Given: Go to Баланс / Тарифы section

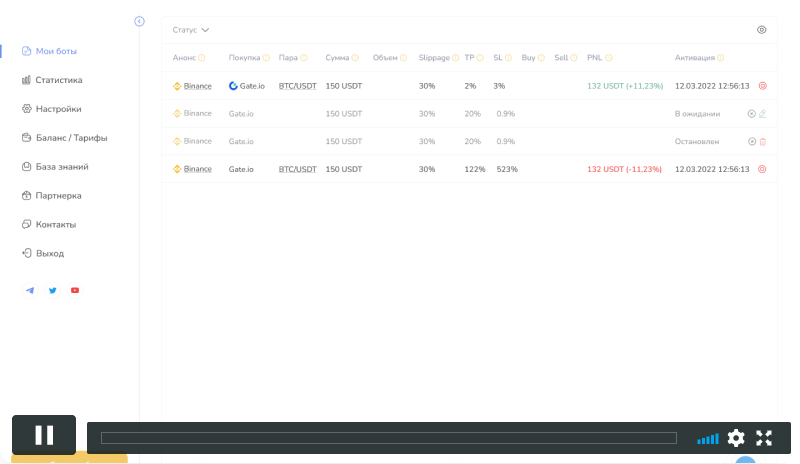Looking at the screenshot, I should (70, 138).
